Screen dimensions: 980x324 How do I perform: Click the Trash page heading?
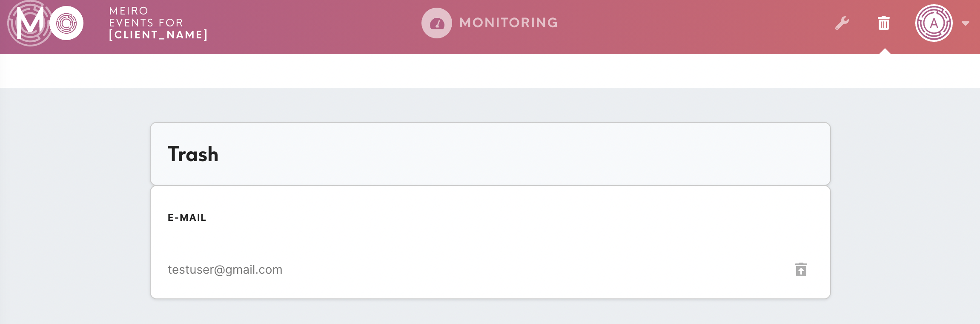coord(193,154)
